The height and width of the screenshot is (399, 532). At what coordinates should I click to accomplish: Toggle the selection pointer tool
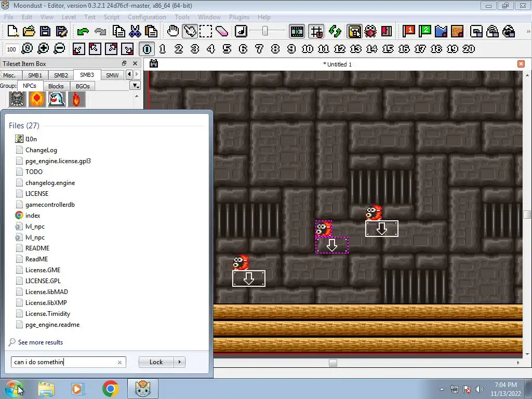point(189,31)
